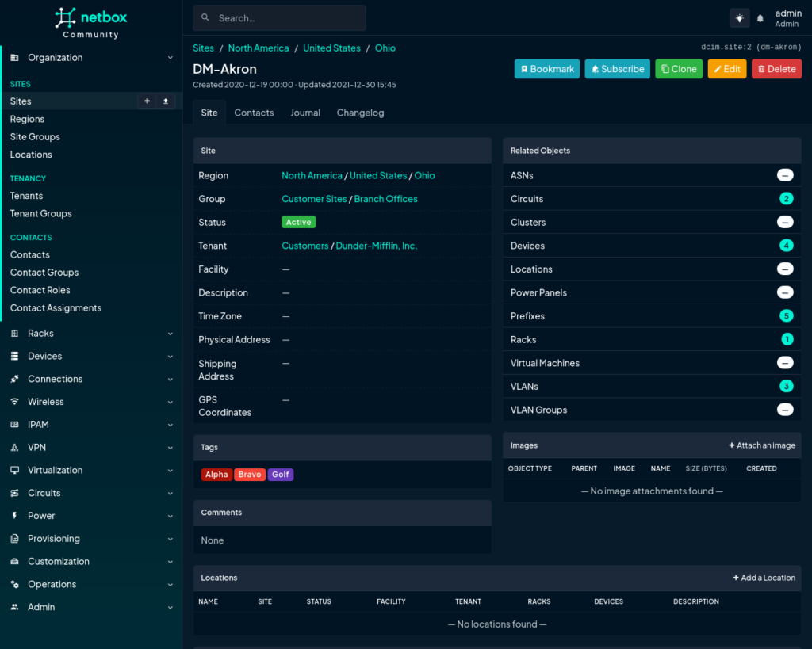Click the Connections menu icon

point(14,379)
